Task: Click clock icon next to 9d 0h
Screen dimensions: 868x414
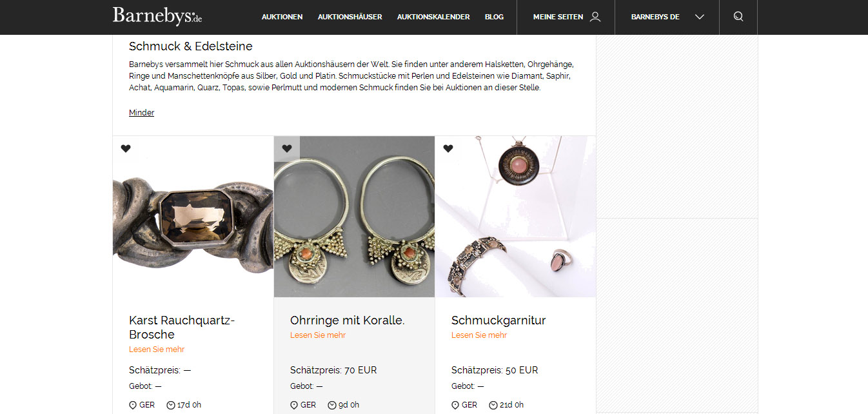Action: 332,405
